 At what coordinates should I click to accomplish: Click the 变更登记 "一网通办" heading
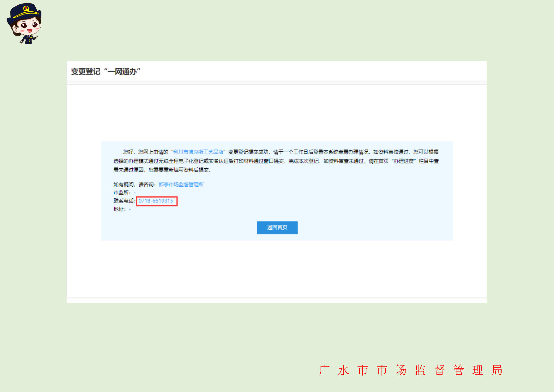[x=105, y=72]
